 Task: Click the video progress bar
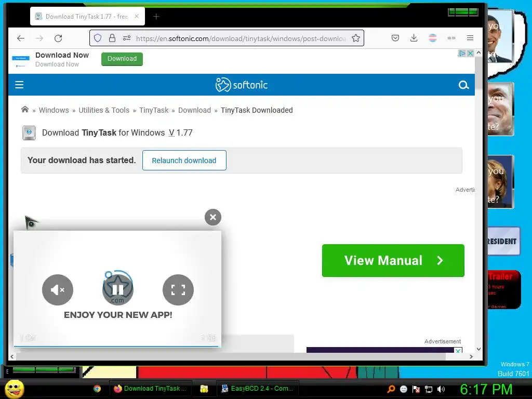(x=117, y=347)
